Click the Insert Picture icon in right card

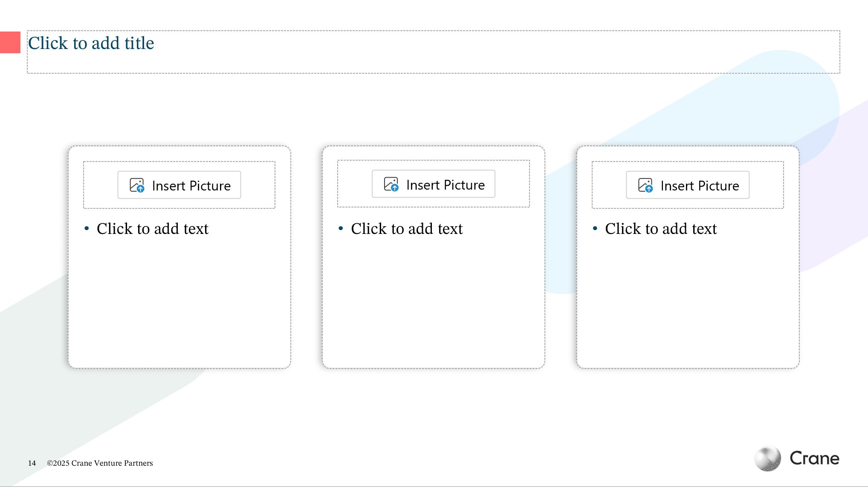[x=645, y=185]
